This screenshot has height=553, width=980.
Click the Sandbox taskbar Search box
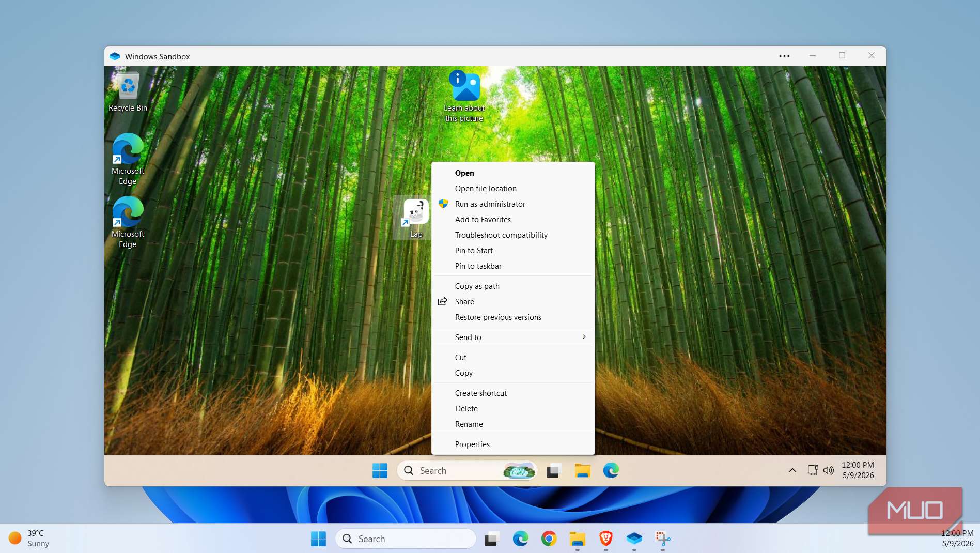click(x=467, y=470)
